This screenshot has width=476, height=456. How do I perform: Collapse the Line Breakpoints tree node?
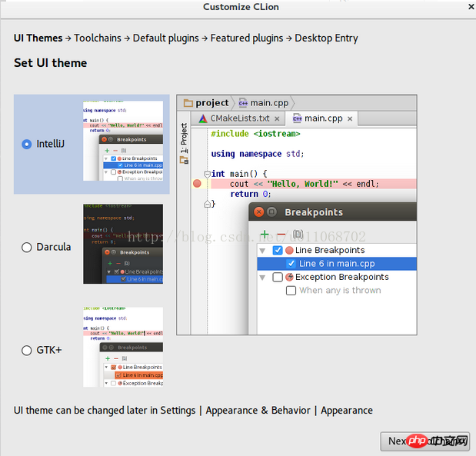(x=262, y=251)
